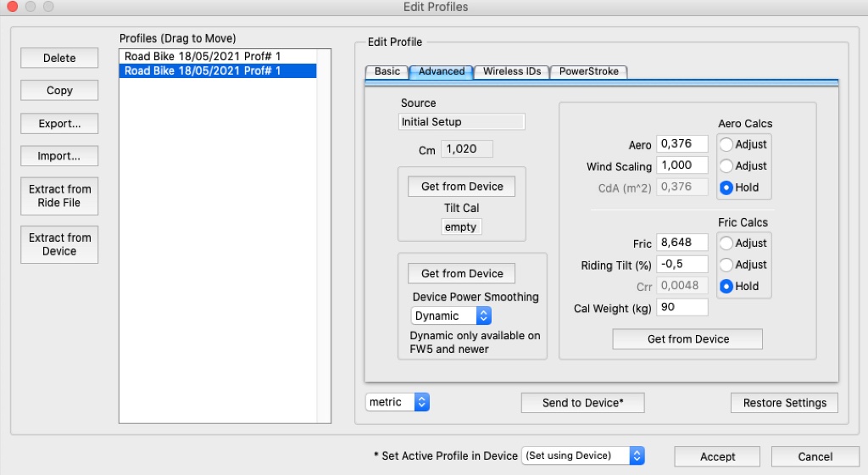Click Extract from Device button

pyautogui.click(x=59, y=244)
